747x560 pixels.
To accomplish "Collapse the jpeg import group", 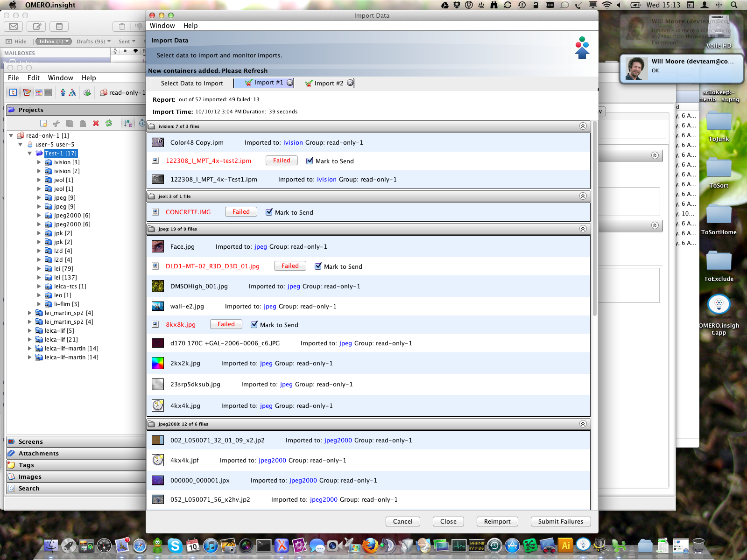I will (x=583, y=229).
